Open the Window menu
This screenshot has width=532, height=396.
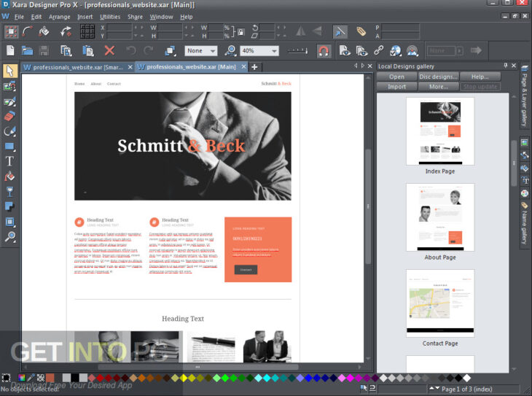click(x=162, y=17)
